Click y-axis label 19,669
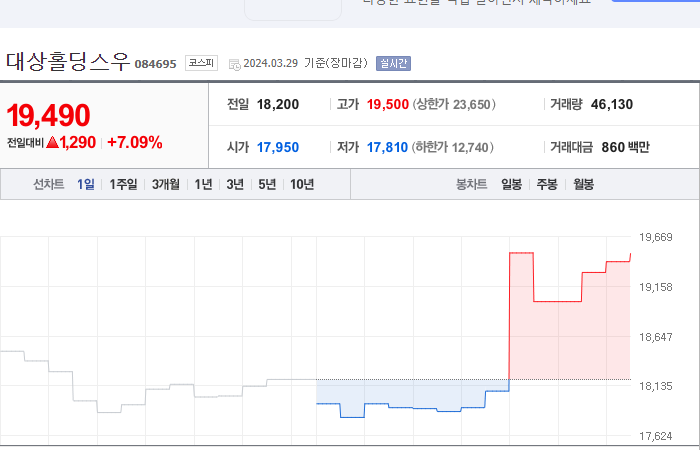 [x=656, y=237]
